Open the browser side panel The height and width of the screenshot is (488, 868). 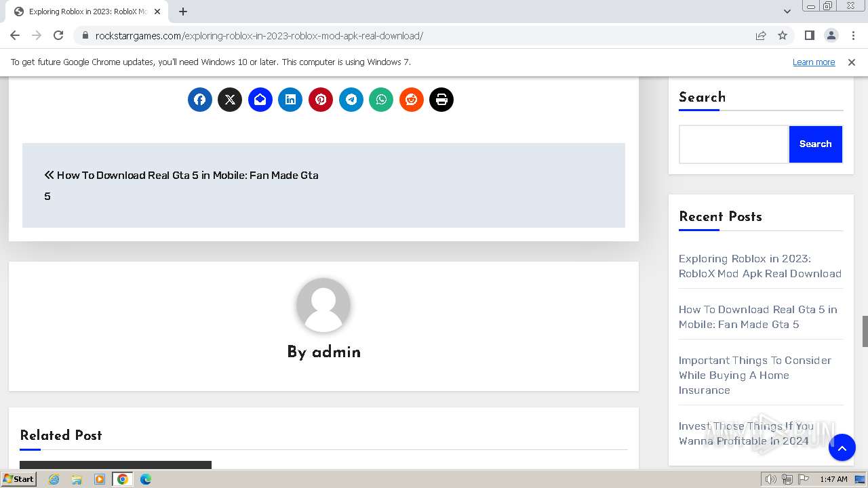[809, 35]
